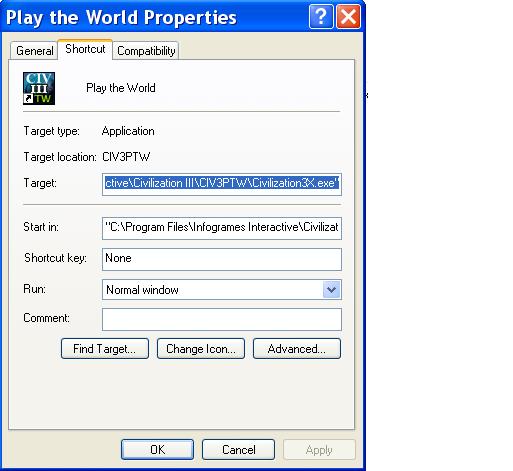Open the Change Icon dialog
The height and width of the screenshot is (471, 513).
[x=201, y=349]
